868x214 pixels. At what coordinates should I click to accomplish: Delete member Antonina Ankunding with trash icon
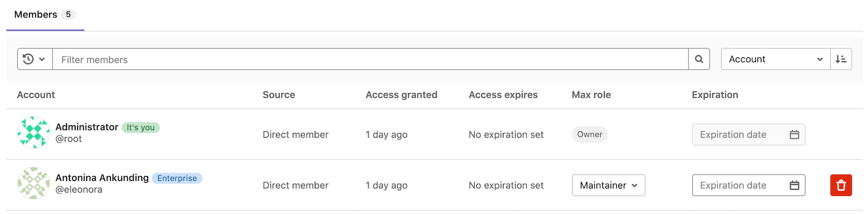coord(841,186)
